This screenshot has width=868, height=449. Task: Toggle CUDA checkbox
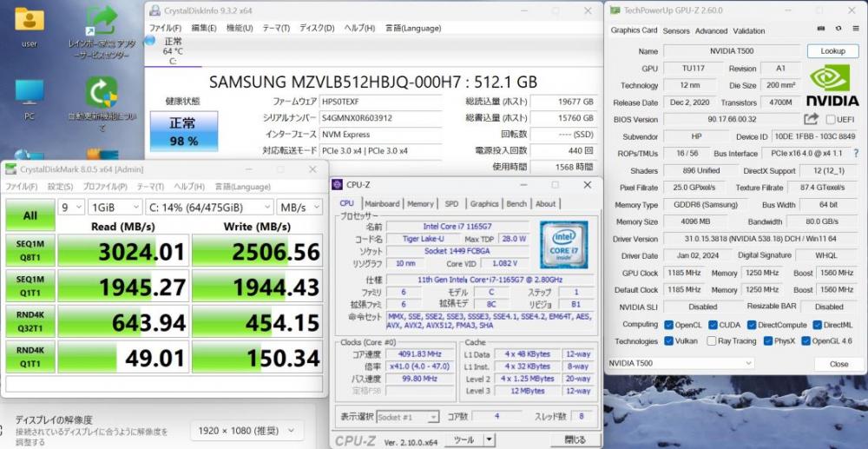(x=712, y=325)
